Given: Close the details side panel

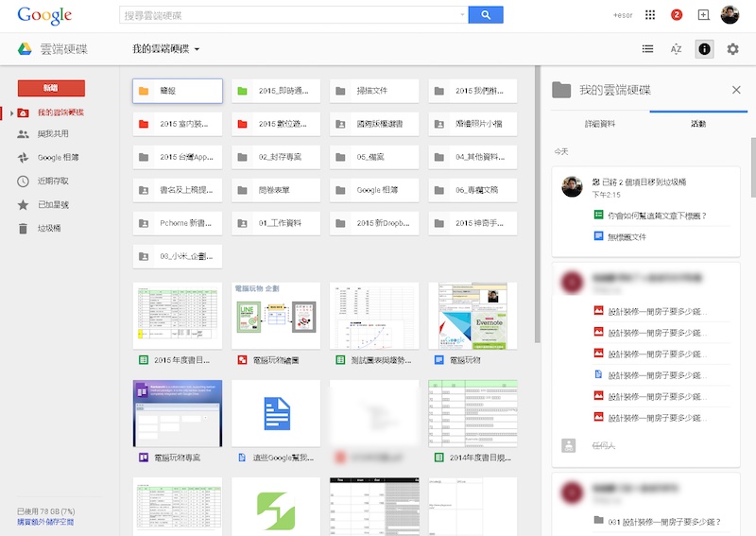Looking at the screenshot, I should click(x=736, y=90).
